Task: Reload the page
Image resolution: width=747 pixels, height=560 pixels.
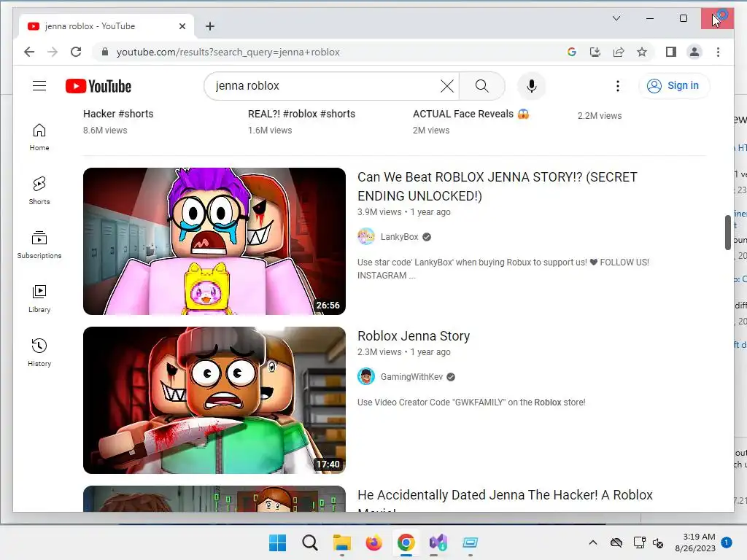Action: click(x=76, y=52)
